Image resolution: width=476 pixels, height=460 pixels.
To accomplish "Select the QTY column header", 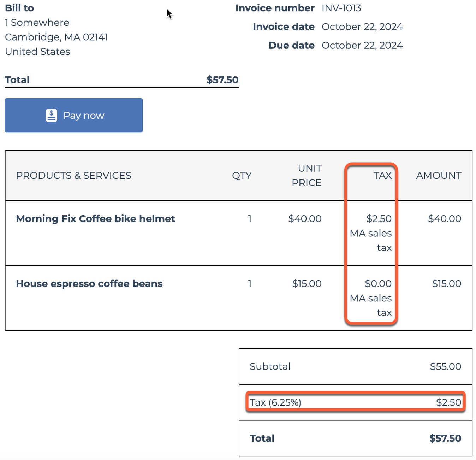I will pos(242,175).
